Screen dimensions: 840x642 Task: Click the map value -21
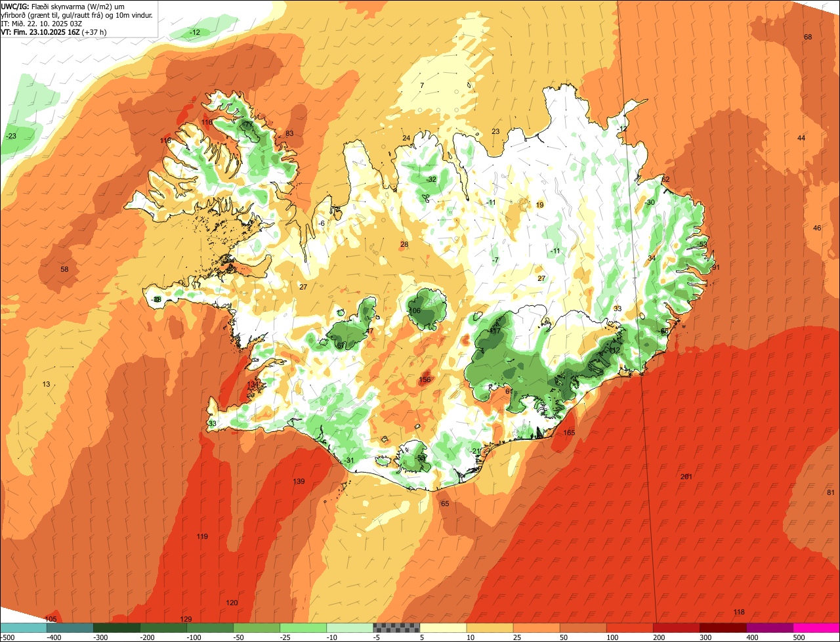(x=476, y=450)
